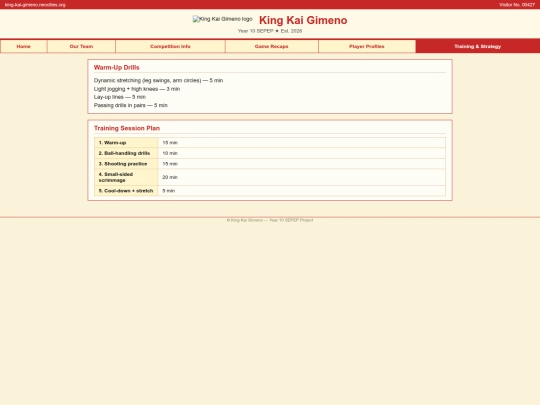Click the 5 min cool-down duration cell

302,191
